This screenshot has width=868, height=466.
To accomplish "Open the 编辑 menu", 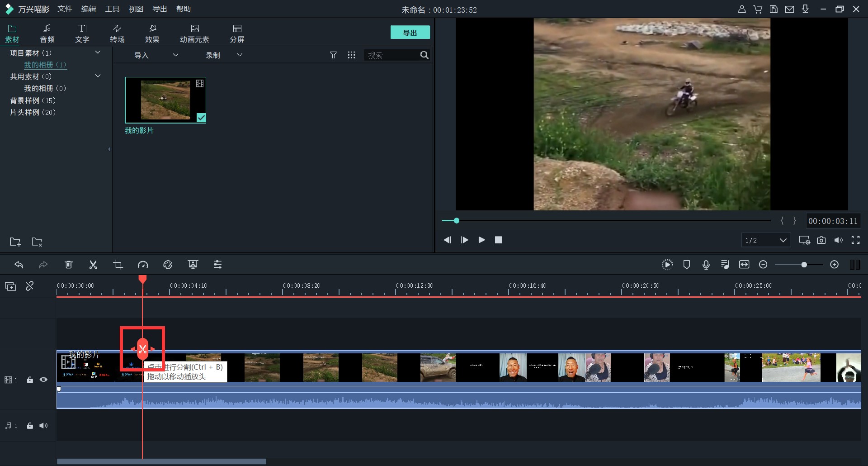I will click(x=88, y=9).
